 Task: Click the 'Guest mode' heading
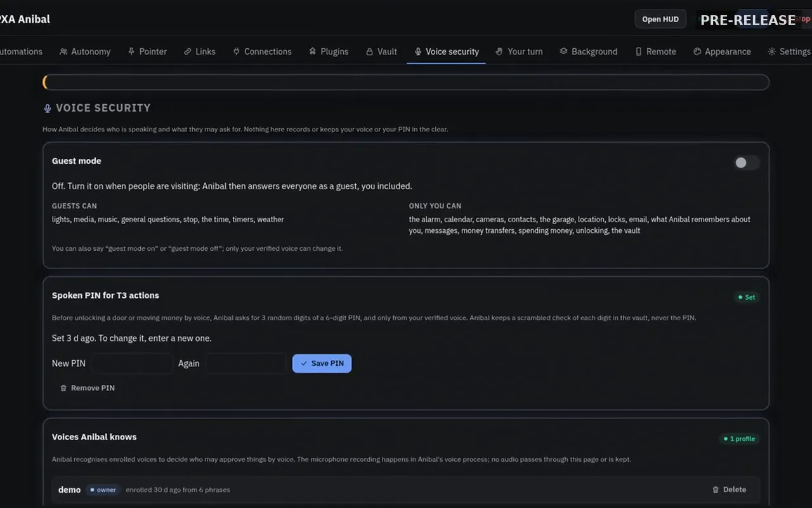(76, 161)
